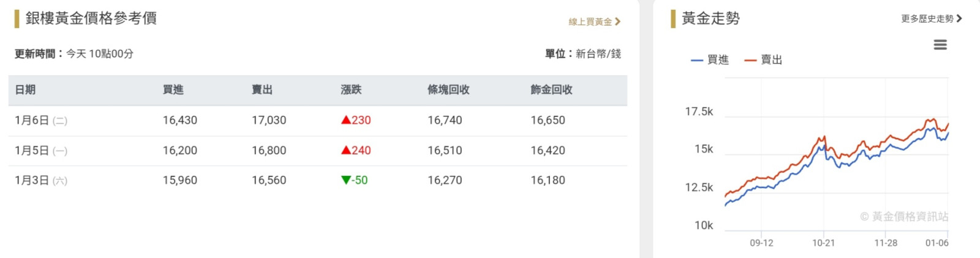Click the 買進 column header in table
Screen dimensions: 980x258
point(173,89)
